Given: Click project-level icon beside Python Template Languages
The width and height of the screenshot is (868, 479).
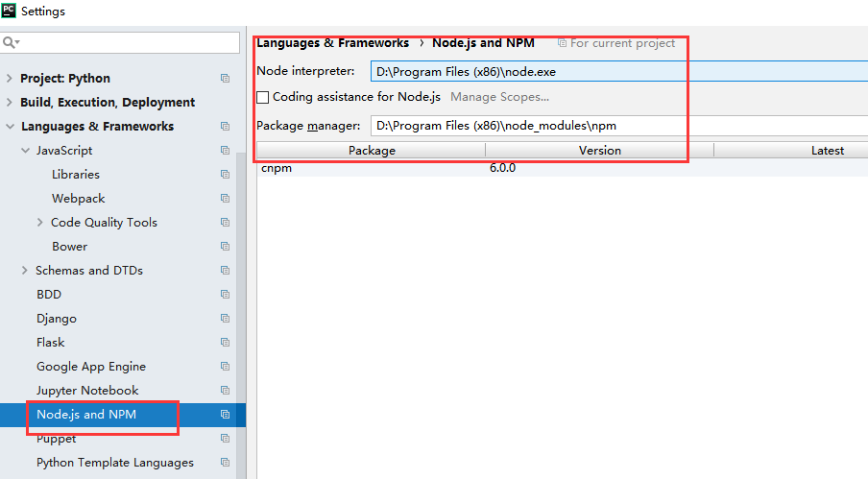Looking at the screenshot, I should (x=225, y=463).
